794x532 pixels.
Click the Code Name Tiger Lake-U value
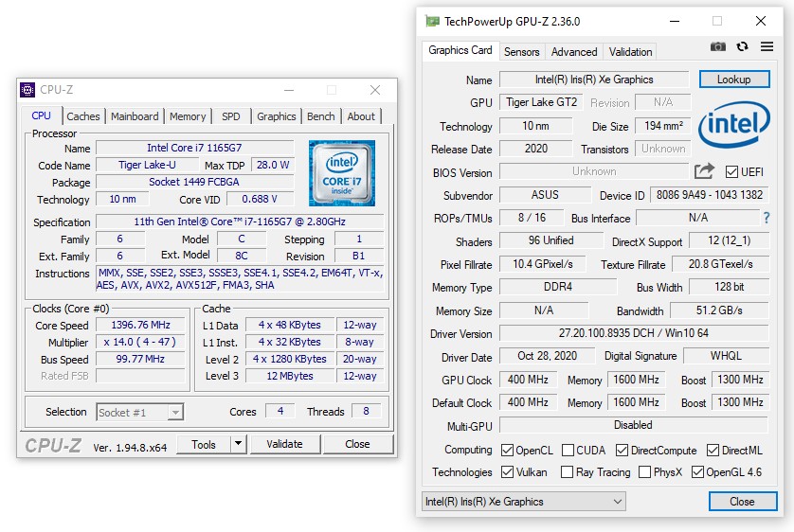tap(147, 165)
